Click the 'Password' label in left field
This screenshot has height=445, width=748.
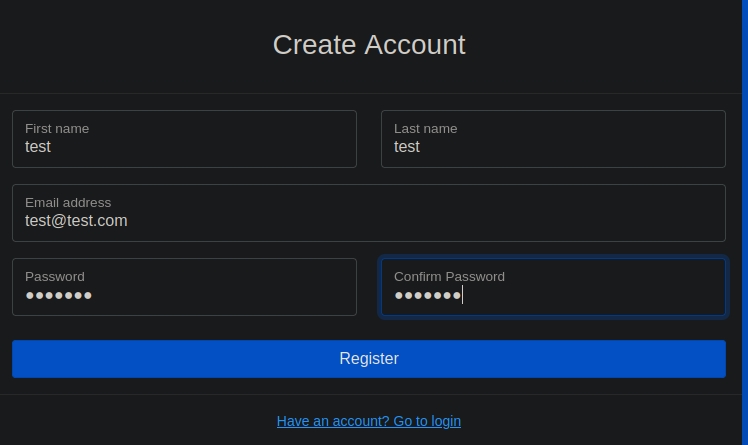55,276
